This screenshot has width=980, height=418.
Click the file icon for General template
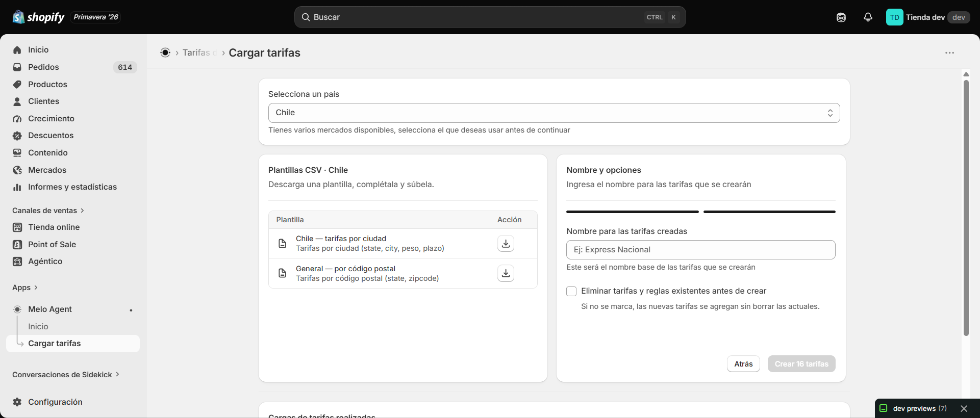[282, 273]
